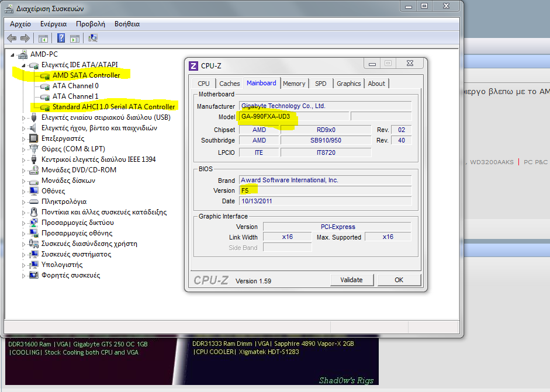550x392 pixels.
Task: Select the AMD SATA Controller device
Action: (86, 75)
